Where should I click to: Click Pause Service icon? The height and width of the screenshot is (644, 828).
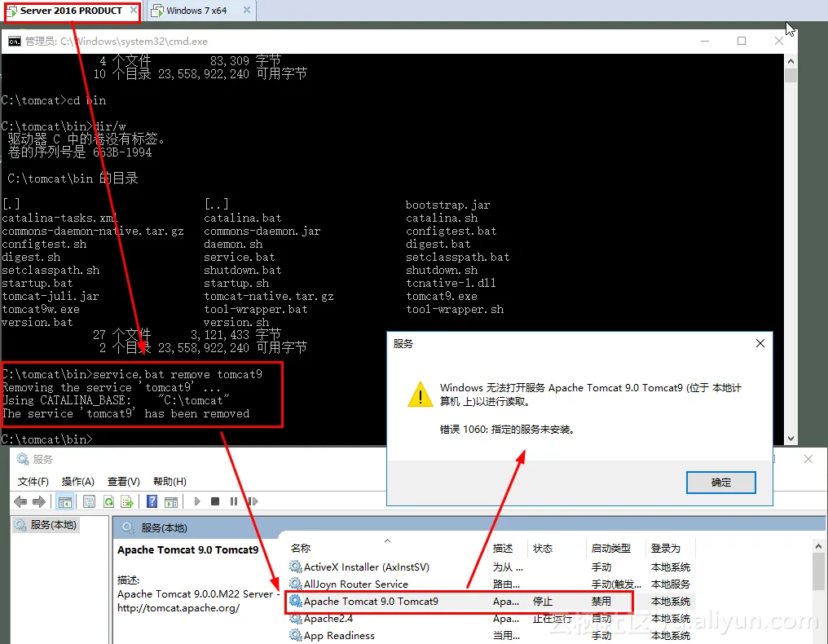(234, 501)
